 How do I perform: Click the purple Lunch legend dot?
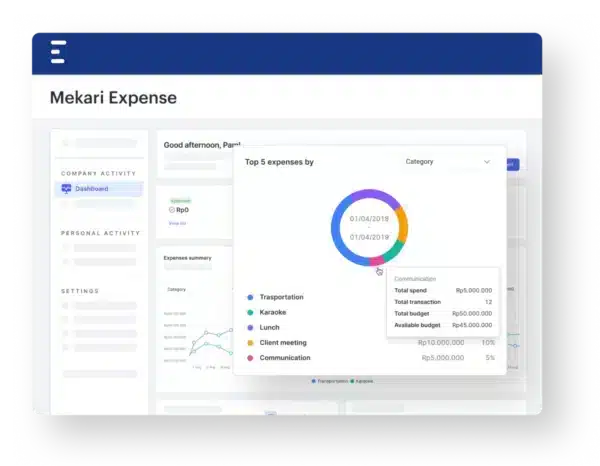[250, 328]
